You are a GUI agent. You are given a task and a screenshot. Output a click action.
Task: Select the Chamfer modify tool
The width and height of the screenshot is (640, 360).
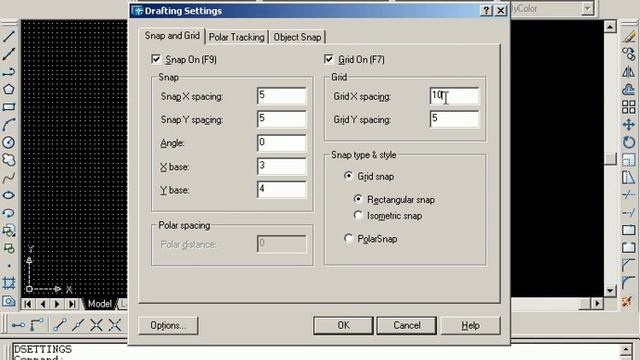(629, 266)
